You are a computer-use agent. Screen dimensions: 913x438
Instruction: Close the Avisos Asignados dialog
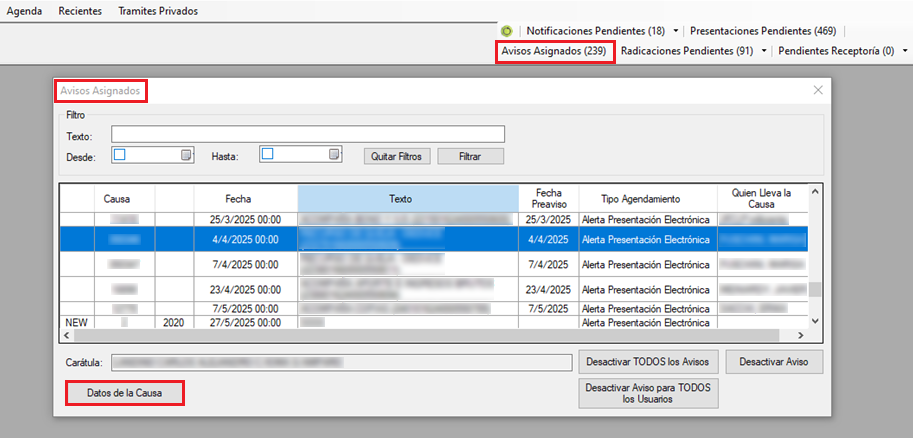[818, 90]
